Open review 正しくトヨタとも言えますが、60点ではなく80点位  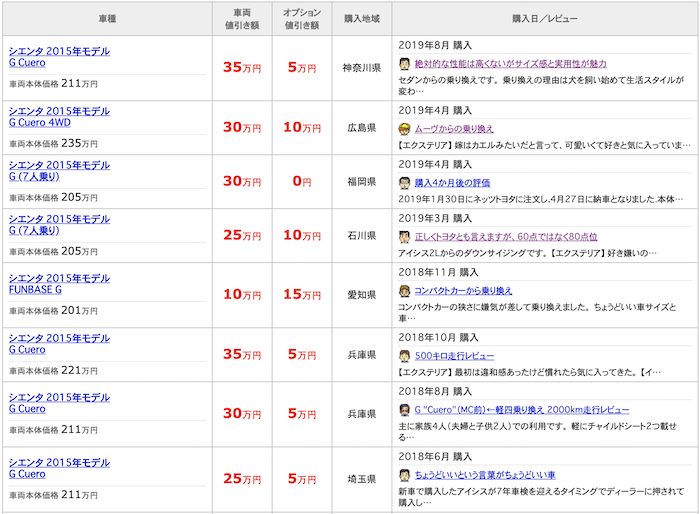pos(506,237)
